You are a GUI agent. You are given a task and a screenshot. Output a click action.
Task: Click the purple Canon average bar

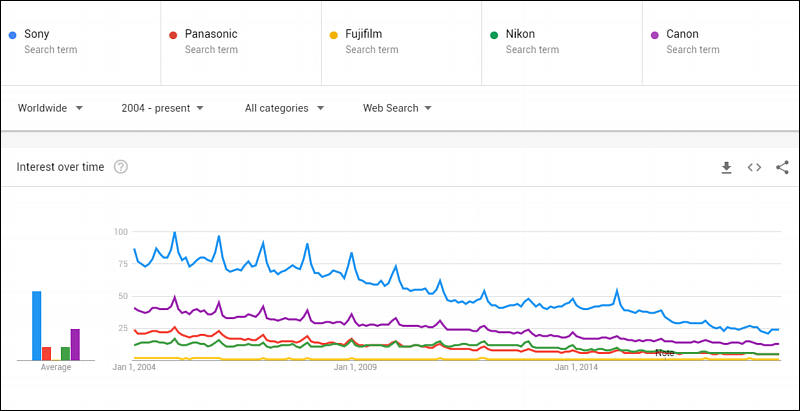click(75, 345)
